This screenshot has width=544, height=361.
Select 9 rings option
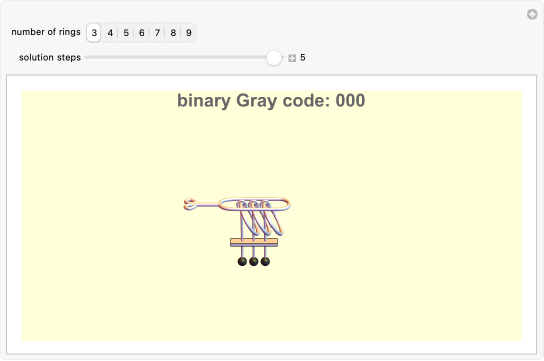(x=188, y=33)
